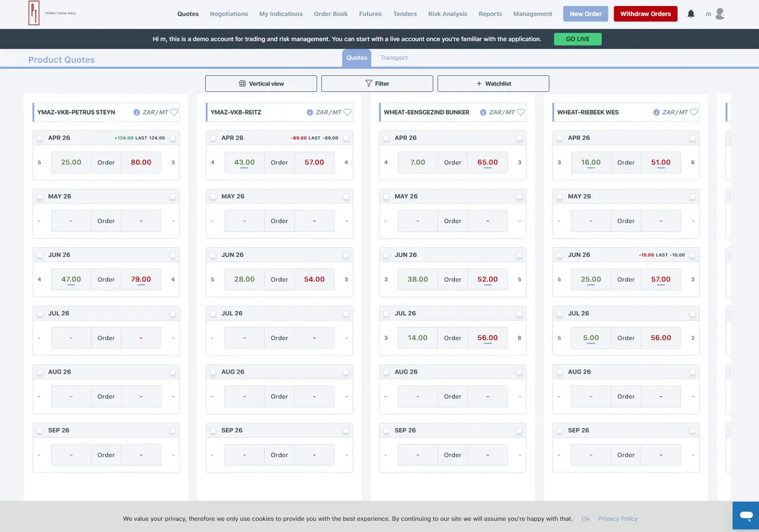Open the Order Book page
759x532 pixels.
click(331, 14)
